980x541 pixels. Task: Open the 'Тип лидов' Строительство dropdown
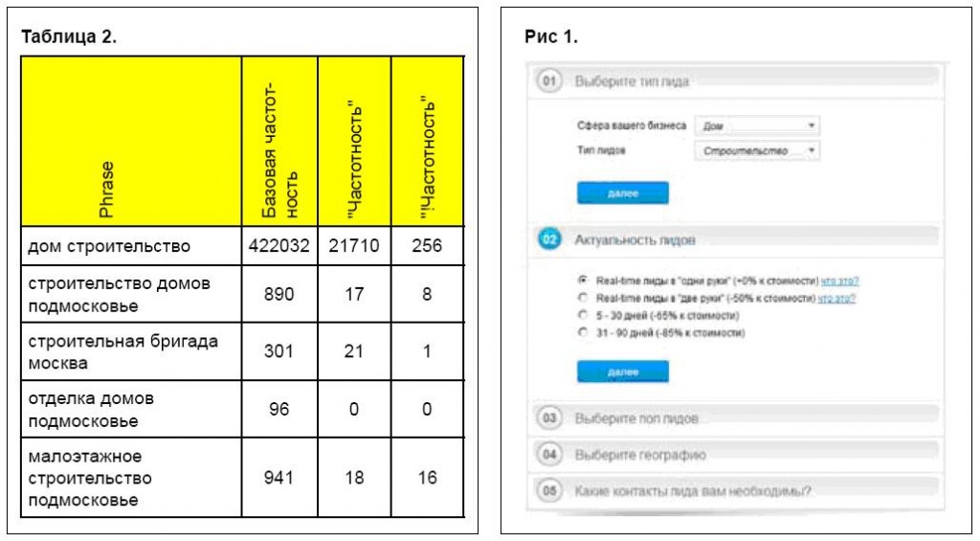(757, 150)
